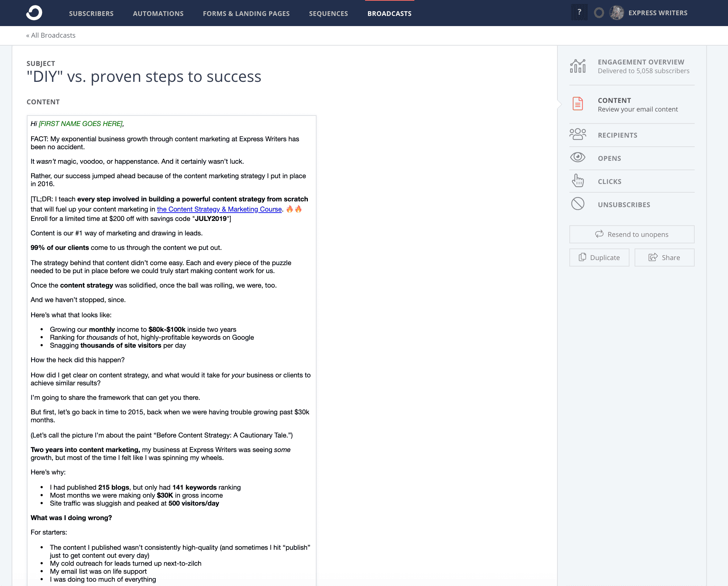Open the Express Writers account menu

(658, 13)
